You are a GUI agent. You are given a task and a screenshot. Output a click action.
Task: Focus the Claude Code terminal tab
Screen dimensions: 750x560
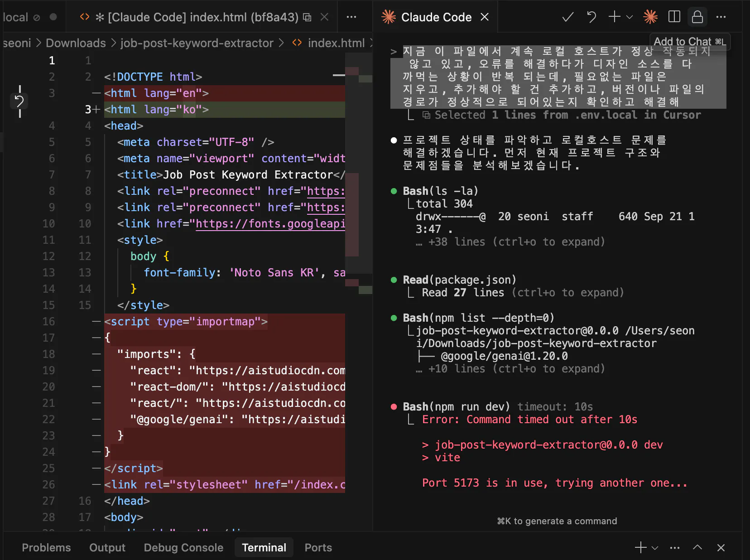pyautogui.click(x=436, y=17)
